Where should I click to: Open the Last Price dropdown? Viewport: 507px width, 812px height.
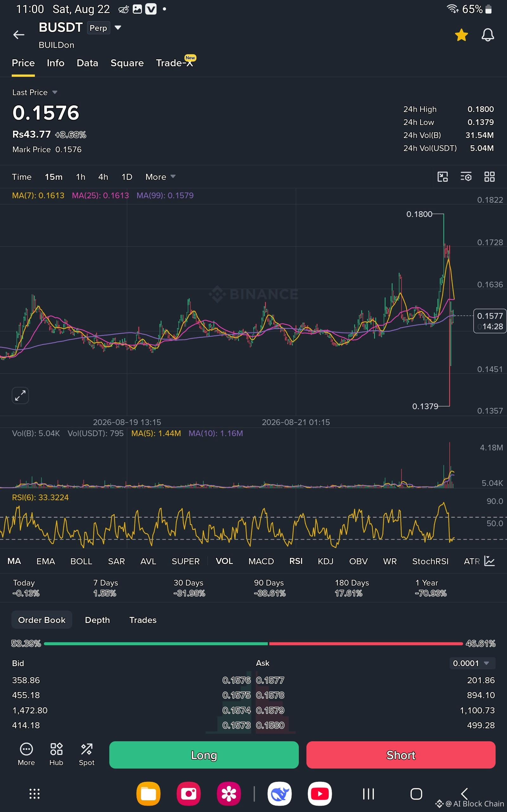click(35, 92)
